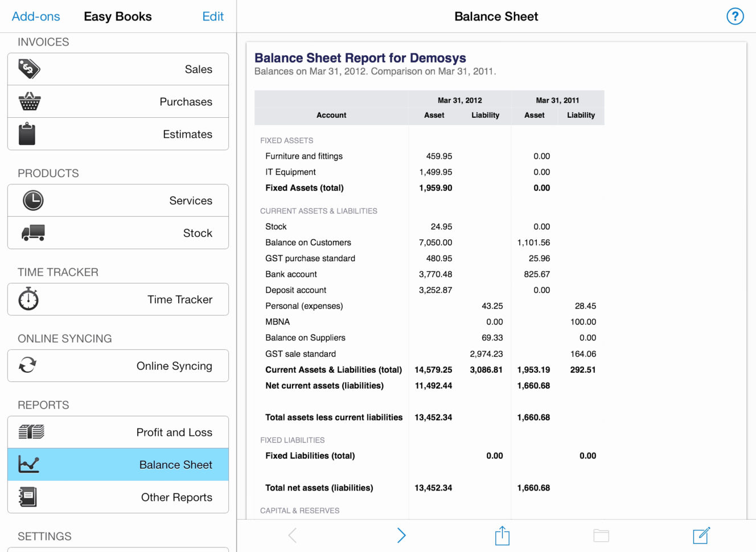Start the Time Tracker stopwatch icon
This screenshot has width=756, height=552.
tap(28, 299)
